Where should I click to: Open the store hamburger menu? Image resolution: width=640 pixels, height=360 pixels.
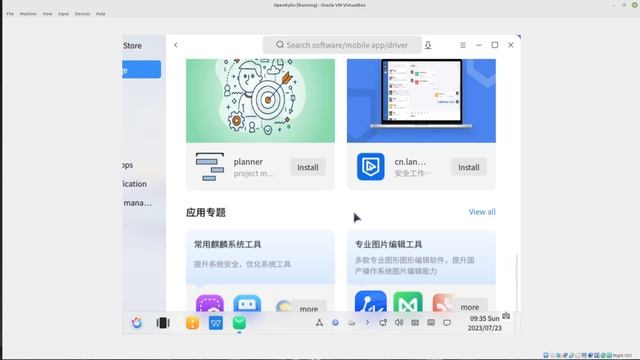click(x=463, y=45)
